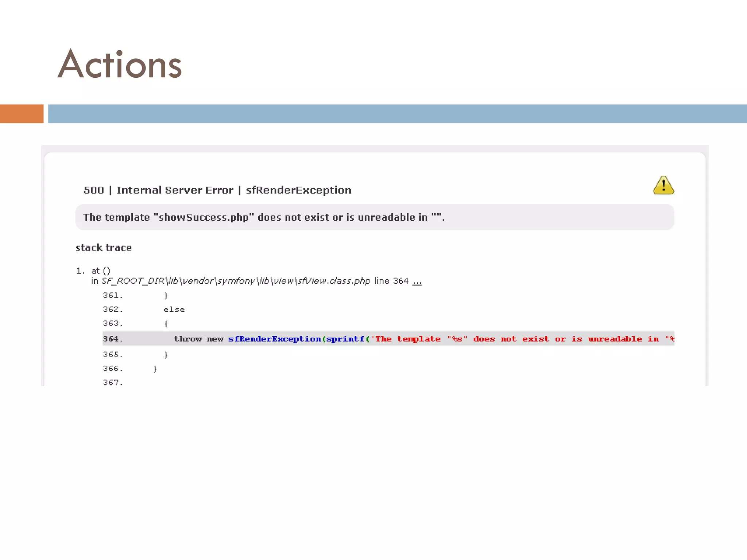Click the orange accent block

[x=22, y=114]
